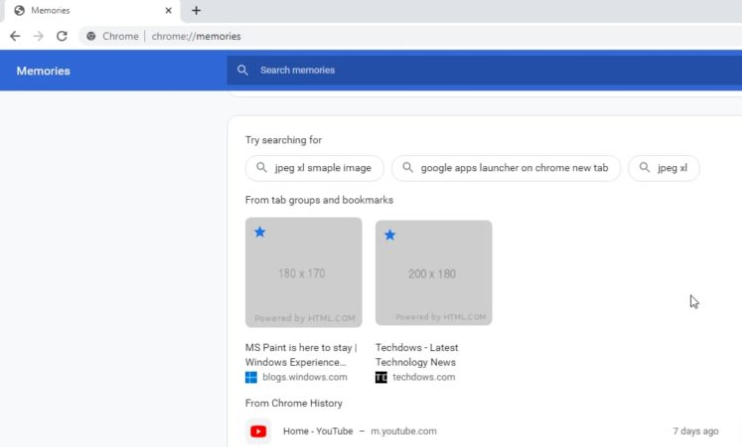742x447 pixels.
Task: Click the Search memories input field
Action: click(x=480, y=70)
